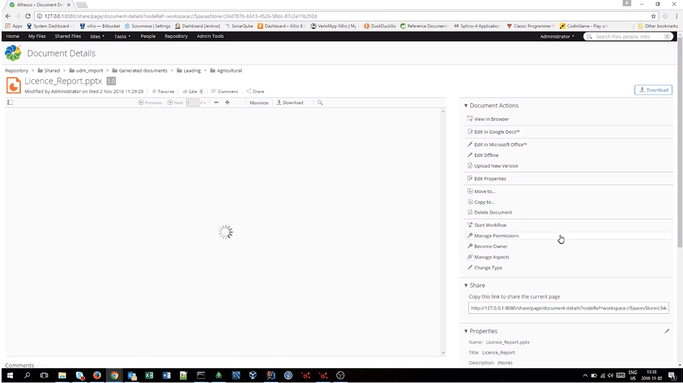The image size is (683, 383).
Task: Click Firefox icon in the taskbar
Action: coord(97,375)
